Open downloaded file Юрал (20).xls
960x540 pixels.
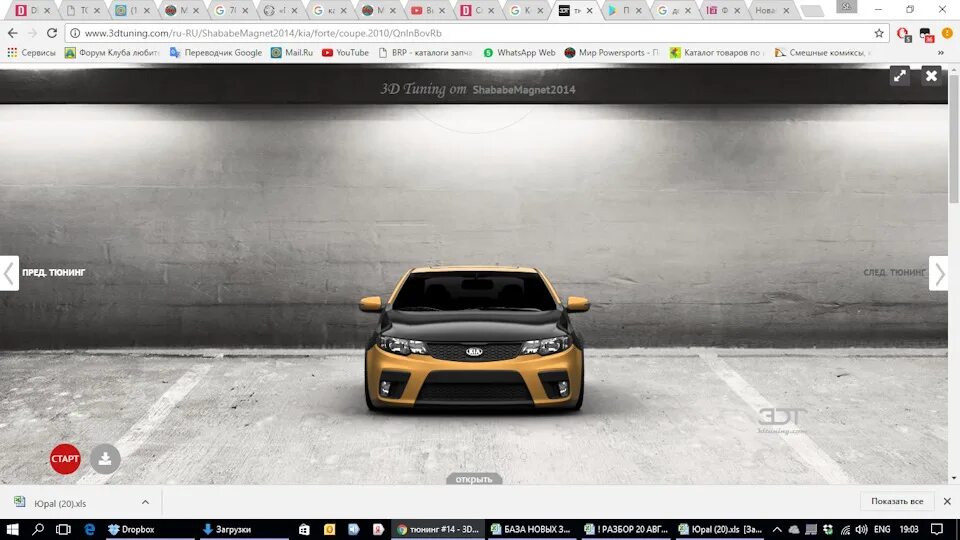tap(60, 503)
